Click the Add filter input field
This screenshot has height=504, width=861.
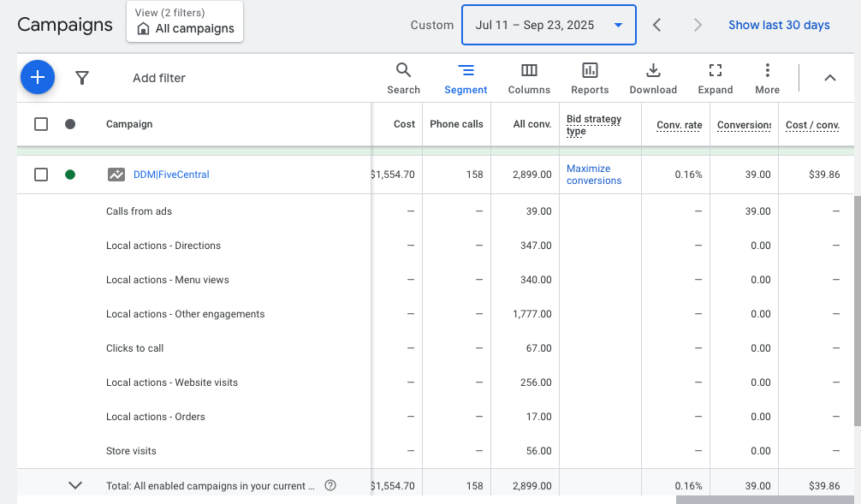(159, 78)
